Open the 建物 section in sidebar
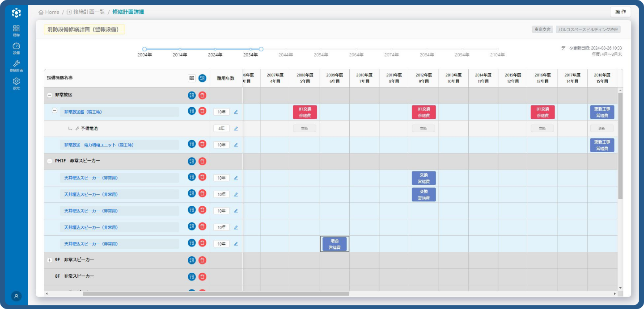This screenshot has height=309, width=644. coord(16,30)
